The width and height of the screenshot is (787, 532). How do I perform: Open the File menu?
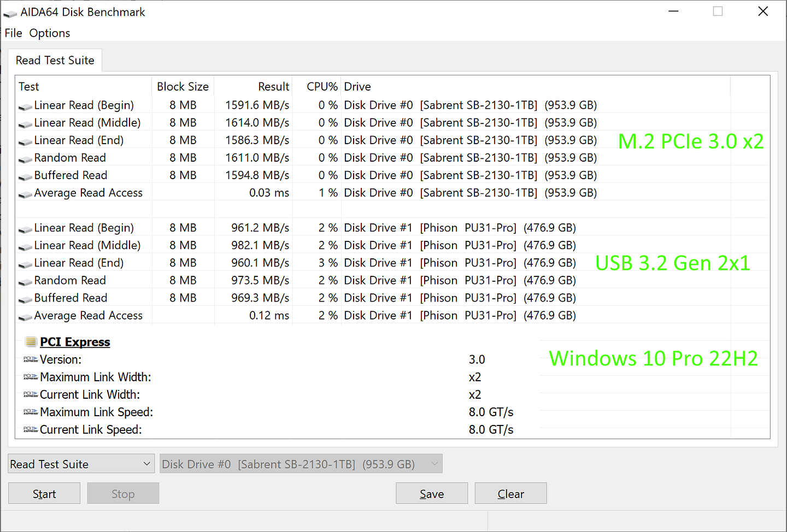pyautogui.click(x=13, y=33)
